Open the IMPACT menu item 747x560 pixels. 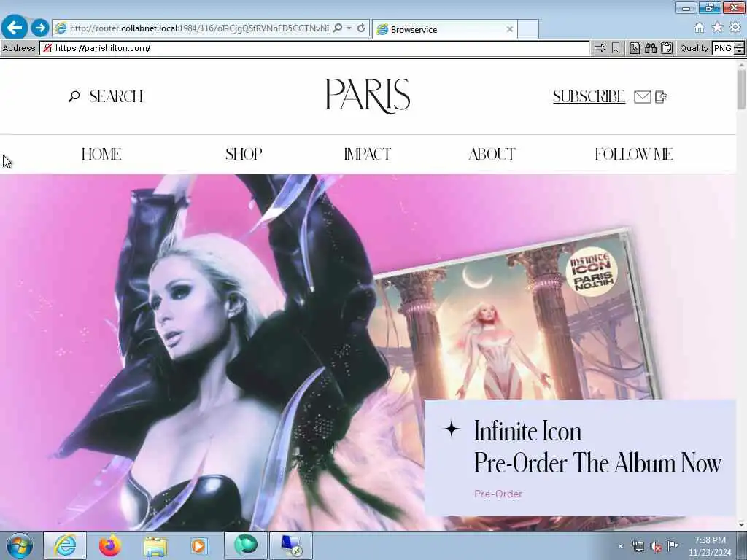tap(368, 155)
